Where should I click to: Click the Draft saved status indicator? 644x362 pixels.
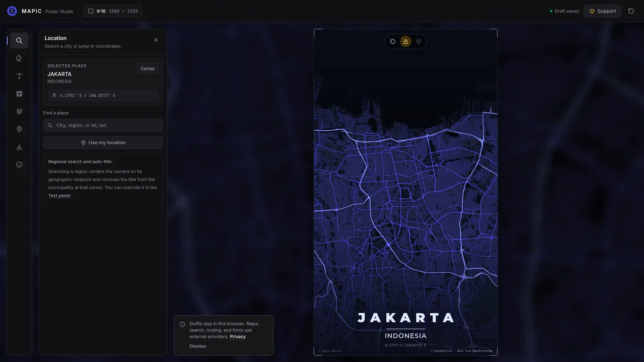564,11
